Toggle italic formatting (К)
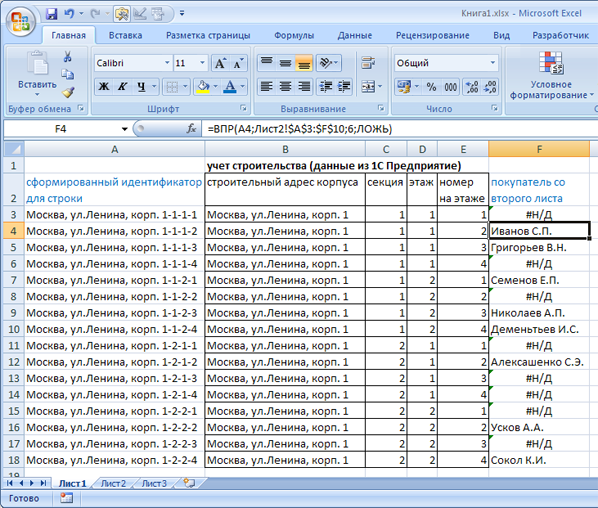 point(122,87)
